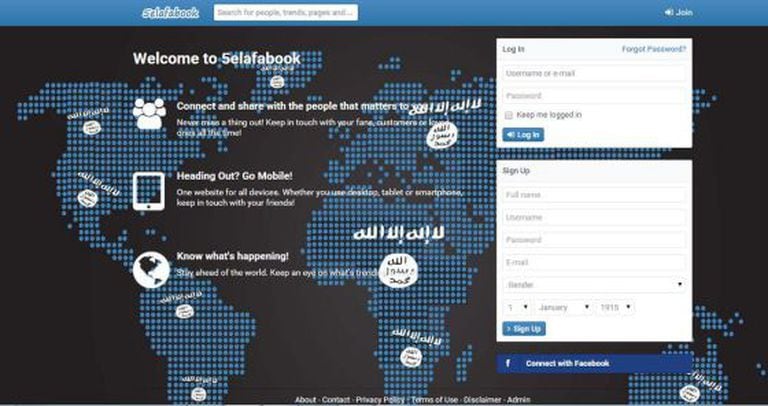
Task: Open the Privacy Policy footer link
Action: point(380,400)
